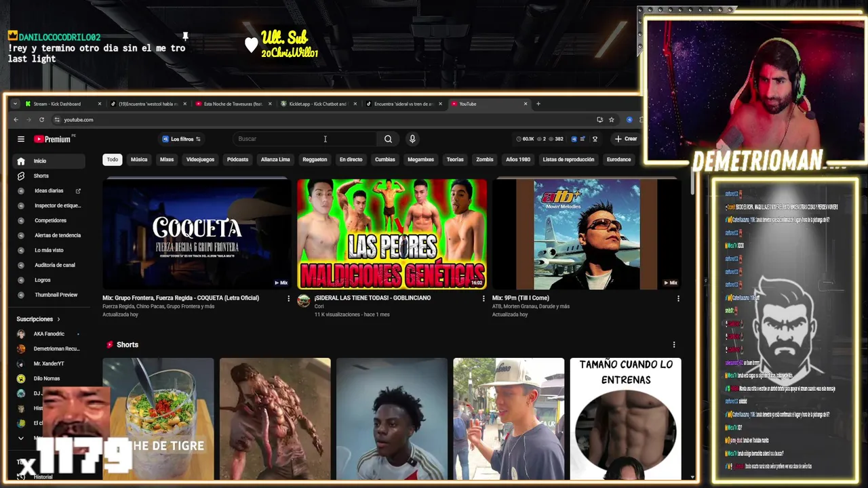This screenshot has width=868, height=488.
Task: Open Mr. XanderYT subscription channel
Action: click(x=50, y=364)
